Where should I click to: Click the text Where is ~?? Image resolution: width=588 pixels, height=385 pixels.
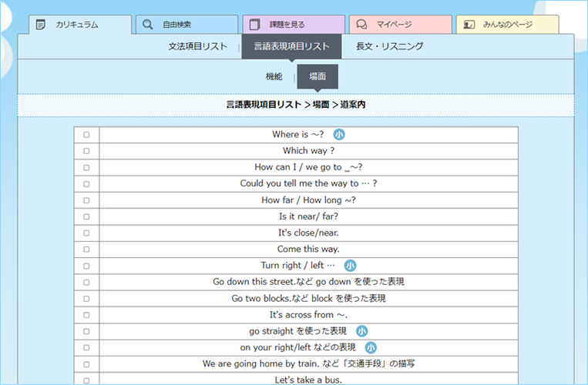pos(297,135)
